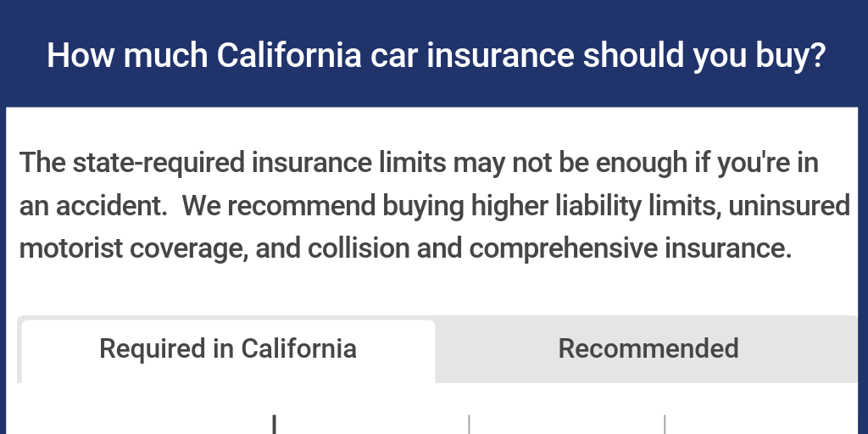Switch to the Required in California tab
The image size is (868, 434).
pyautogui.click(x=227, y=349)
